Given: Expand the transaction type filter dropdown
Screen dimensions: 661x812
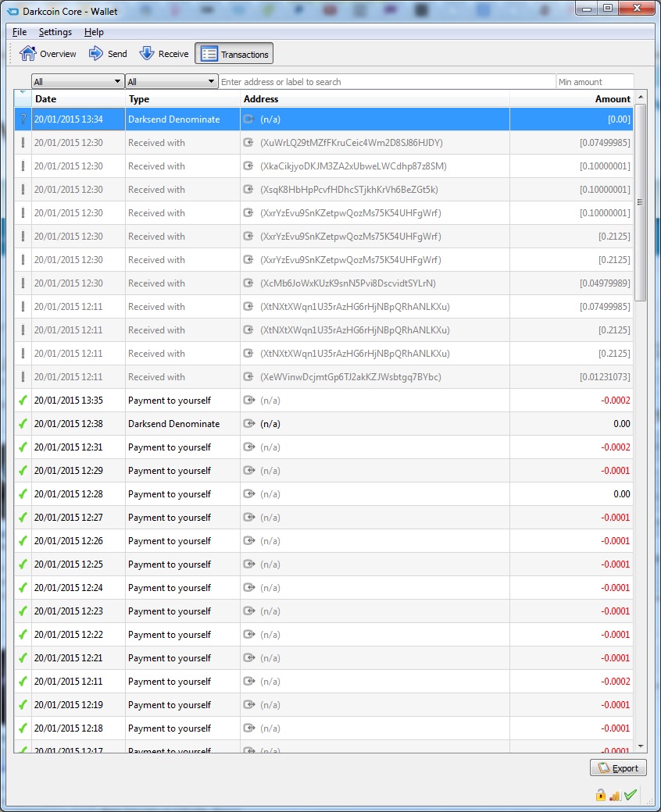Looking at the screenshot, I should tap(171, 81).
